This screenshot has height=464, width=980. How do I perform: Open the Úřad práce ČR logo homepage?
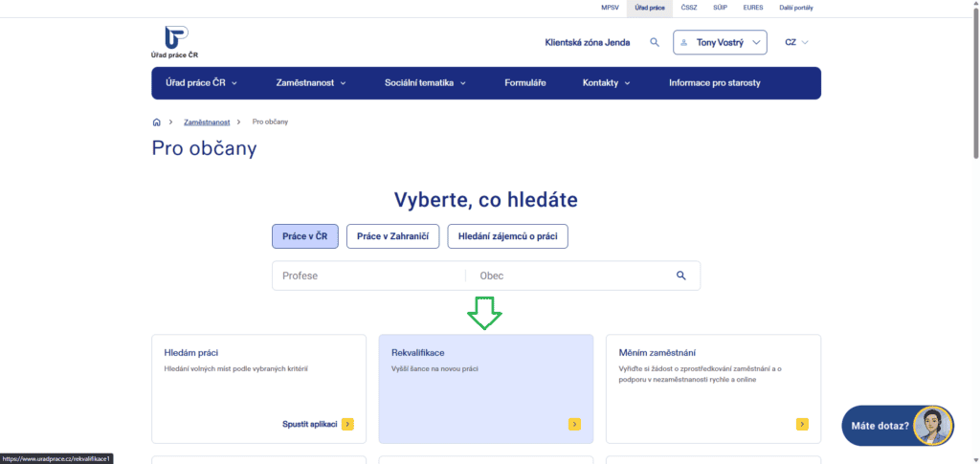(175, 42)
